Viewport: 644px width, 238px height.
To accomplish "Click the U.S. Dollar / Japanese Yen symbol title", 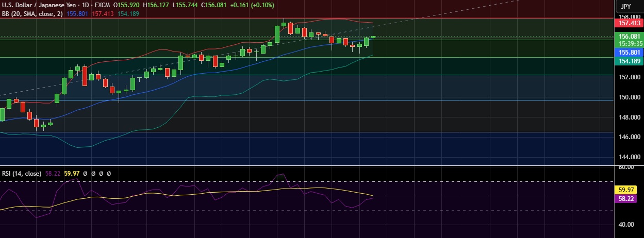I will coord(39,5).
